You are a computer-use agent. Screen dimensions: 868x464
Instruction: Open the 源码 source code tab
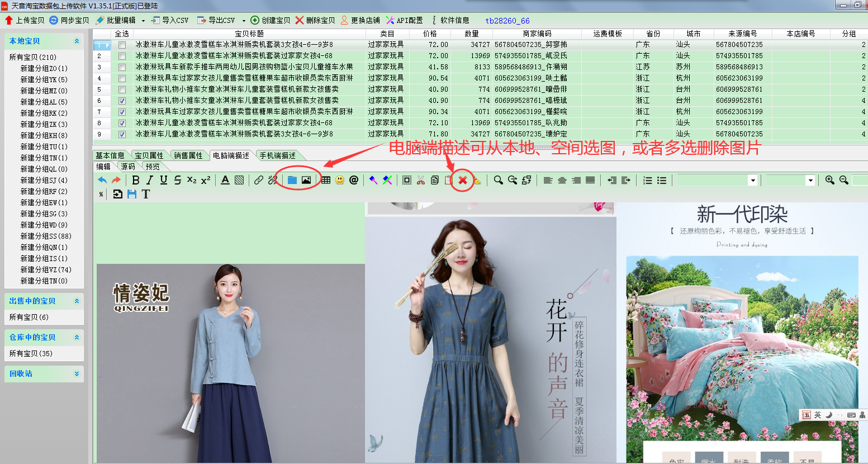(x=128, y=167)
